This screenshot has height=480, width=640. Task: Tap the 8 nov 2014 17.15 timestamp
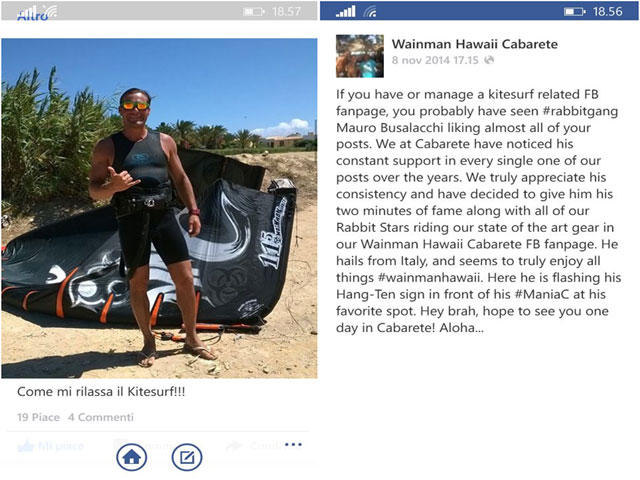point(435,60)
